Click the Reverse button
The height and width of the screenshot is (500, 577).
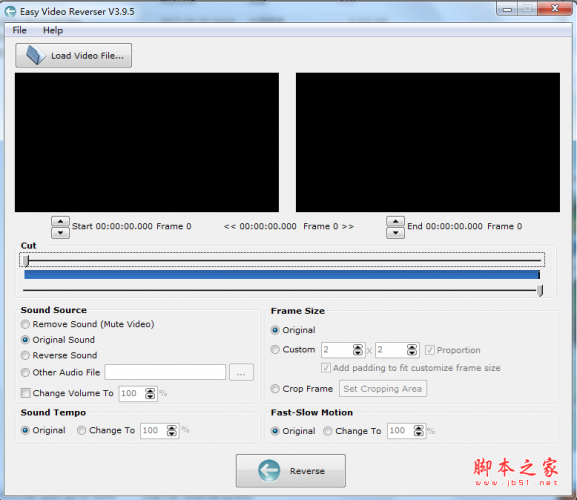point(291,471)
